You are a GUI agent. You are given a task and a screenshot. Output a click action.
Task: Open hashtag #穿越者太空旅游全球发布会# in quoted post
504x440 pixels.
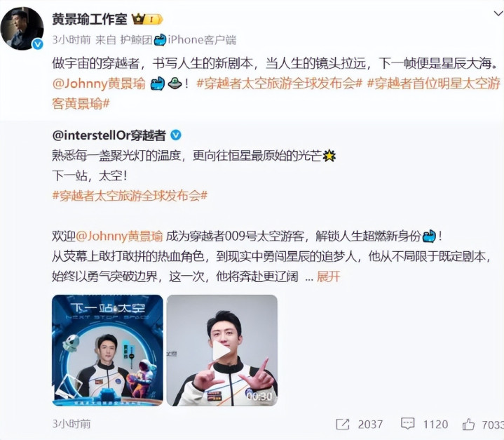(130, 195)
